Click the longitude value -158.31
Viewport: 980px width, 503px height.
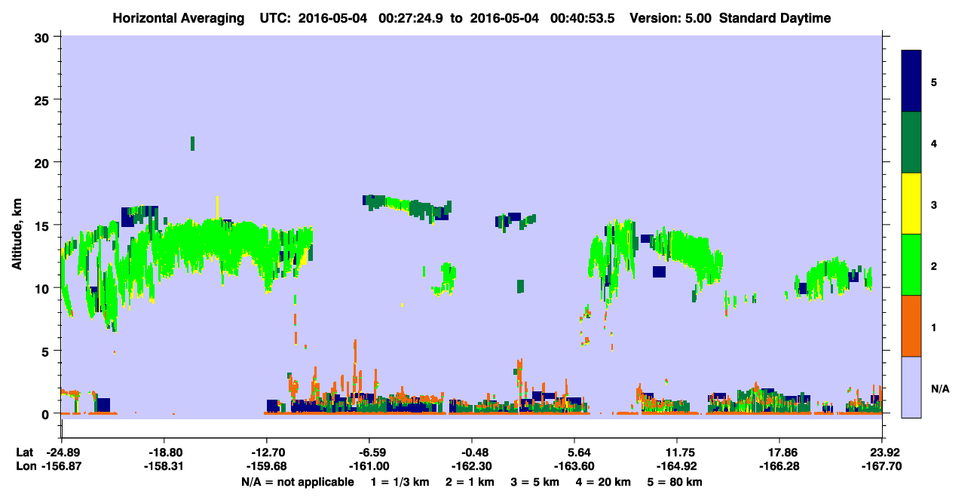point(164,466)
